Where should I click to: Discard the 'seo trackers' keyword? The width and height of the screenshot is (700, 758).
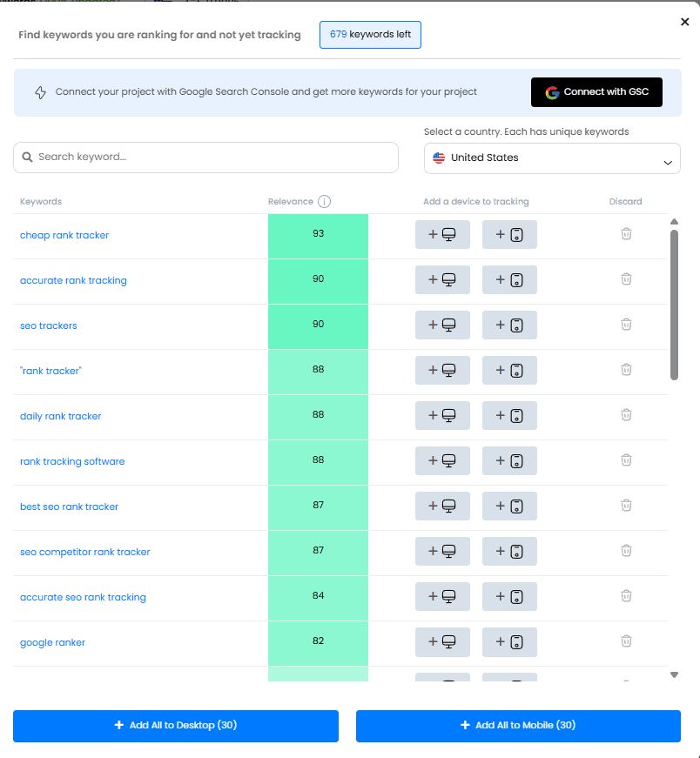(625, 325)
